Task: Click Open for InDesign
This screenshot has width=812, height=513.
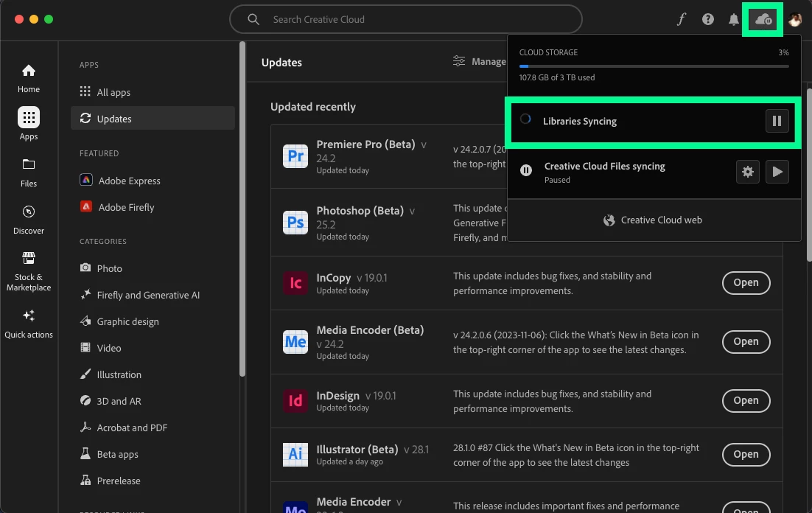Action: click(x=746, y=401)
